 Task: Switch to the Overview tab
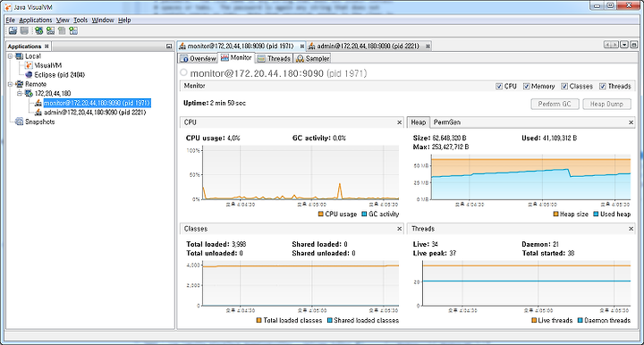pyautogui.click(x=198, y=59)
